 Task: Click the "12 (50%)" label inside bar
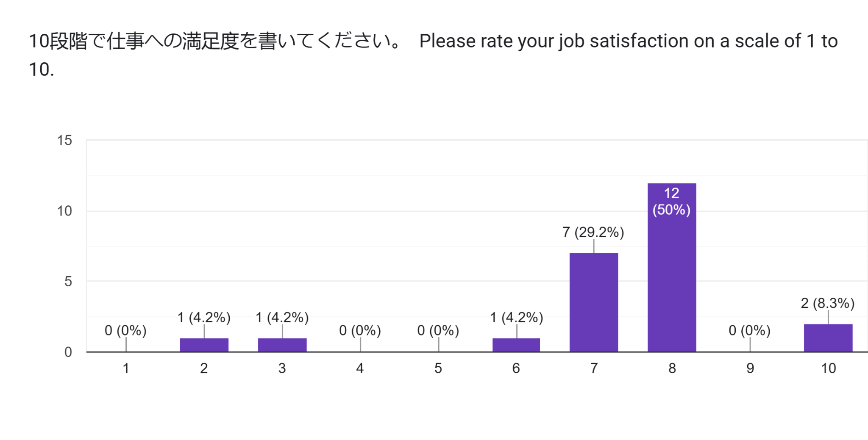click(x=671, y=202)
